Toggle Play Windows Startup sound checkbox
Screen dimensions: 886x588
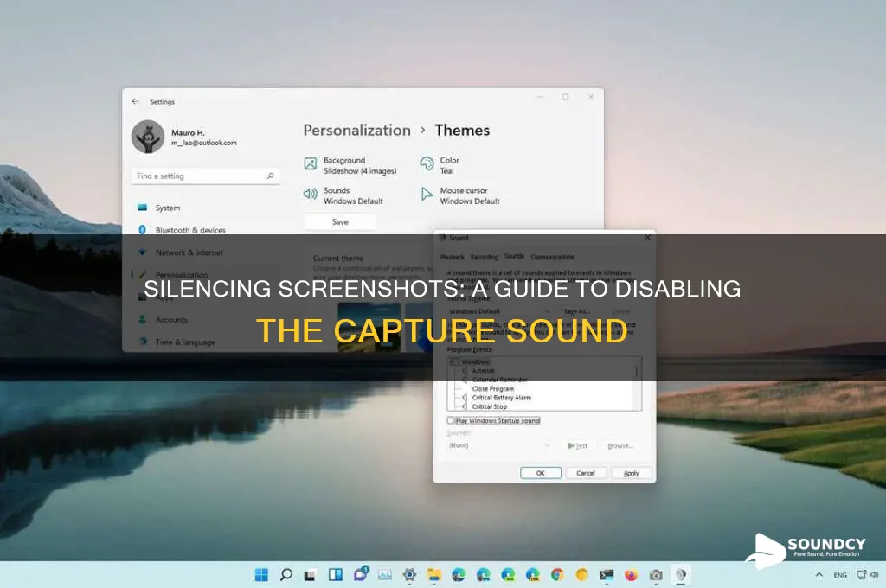point(450,420)
